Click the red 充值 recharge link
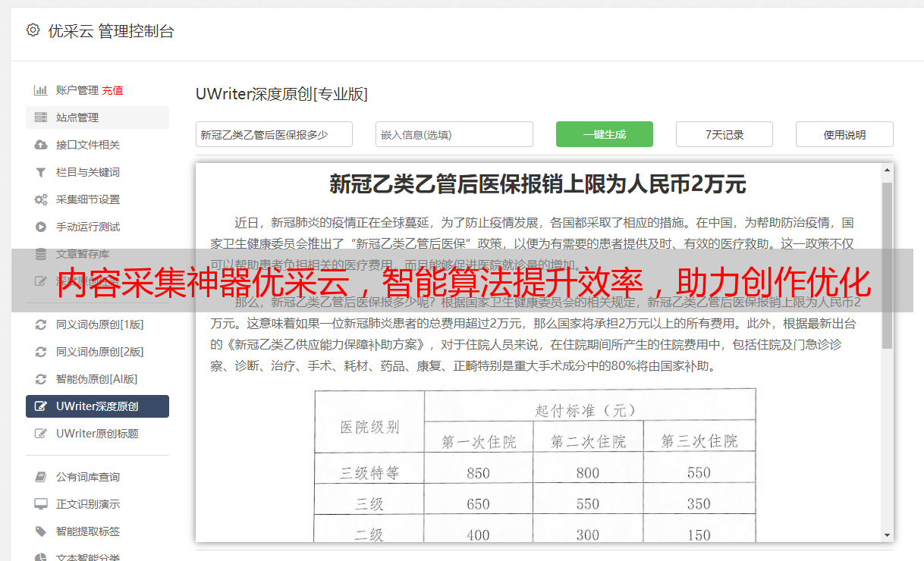924x561 pixels. coord(112,90)
